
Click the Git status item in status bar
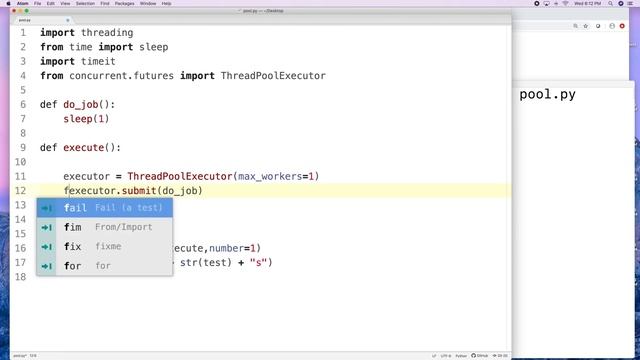[500, 356]
